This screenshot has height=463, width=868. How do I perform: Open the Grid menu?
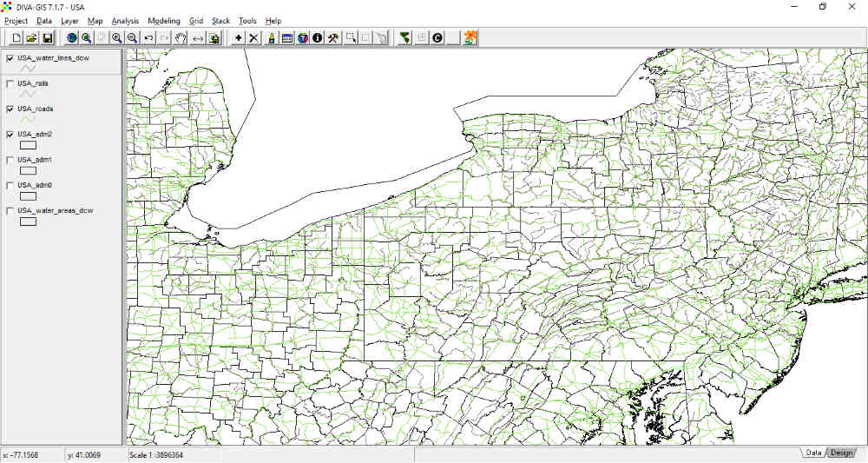pos(196,21)
